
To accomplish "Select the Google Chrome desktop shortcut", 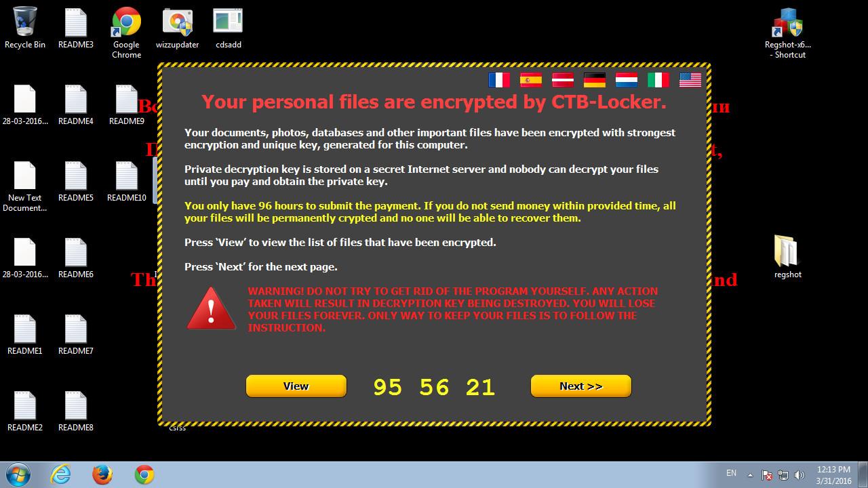I will tap(127, 33).
